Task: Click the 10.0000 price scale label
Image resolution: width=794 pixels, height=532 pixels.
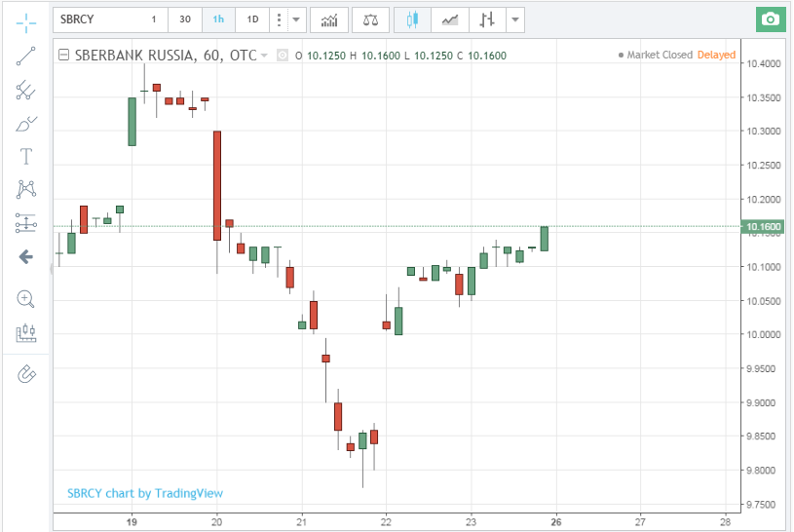Action: pos(764,334)
